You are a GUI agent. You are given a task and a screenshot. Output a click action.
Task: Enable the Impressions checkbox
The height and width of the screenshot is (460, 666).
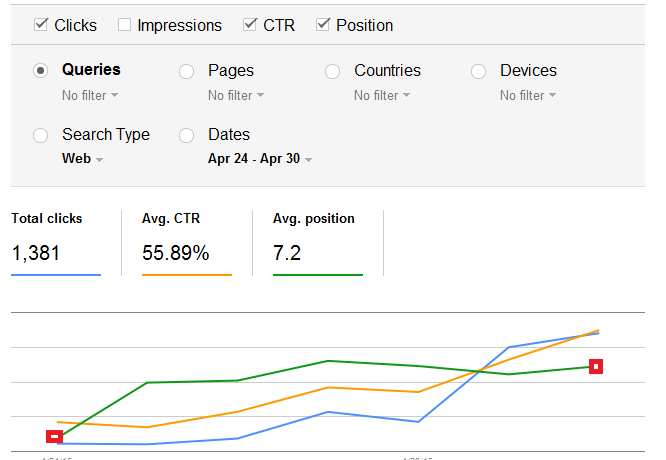124,25
